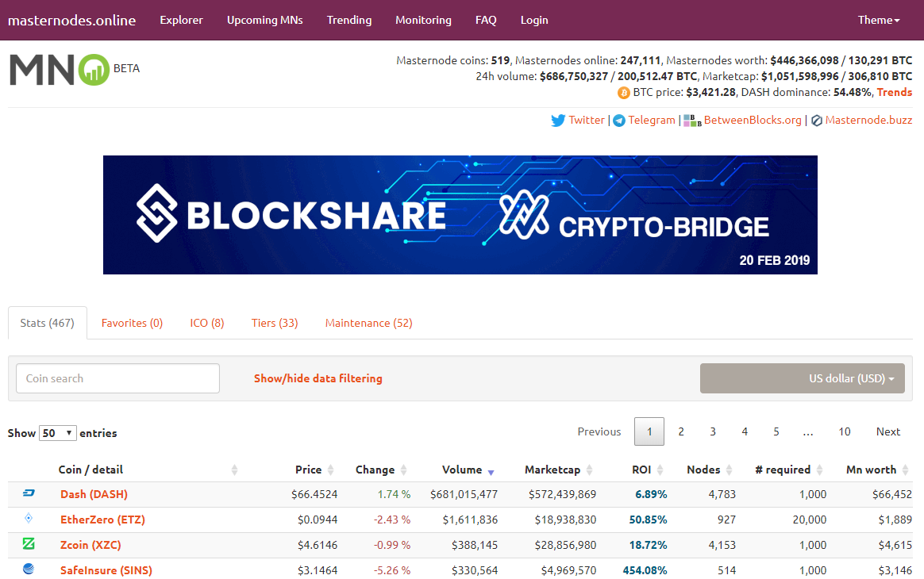Open the SafeInsure (SINS) coin page
Viewport: 924px width, 579px height.
pyautogui.click(x=106, y=570)
